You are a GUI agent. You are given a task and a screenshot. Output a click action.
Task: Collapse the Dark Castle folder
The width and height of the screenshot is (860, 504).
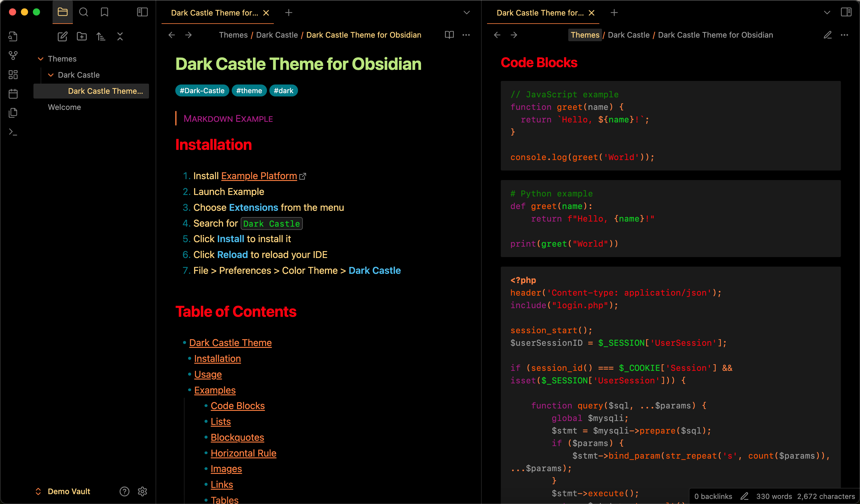(x=51, y=75)
